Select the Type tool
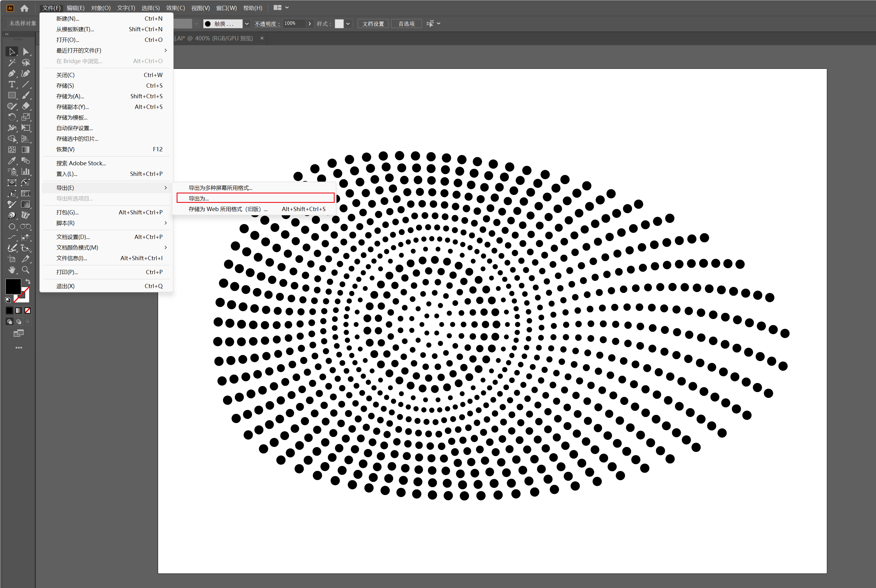 [x=12, y=84]
